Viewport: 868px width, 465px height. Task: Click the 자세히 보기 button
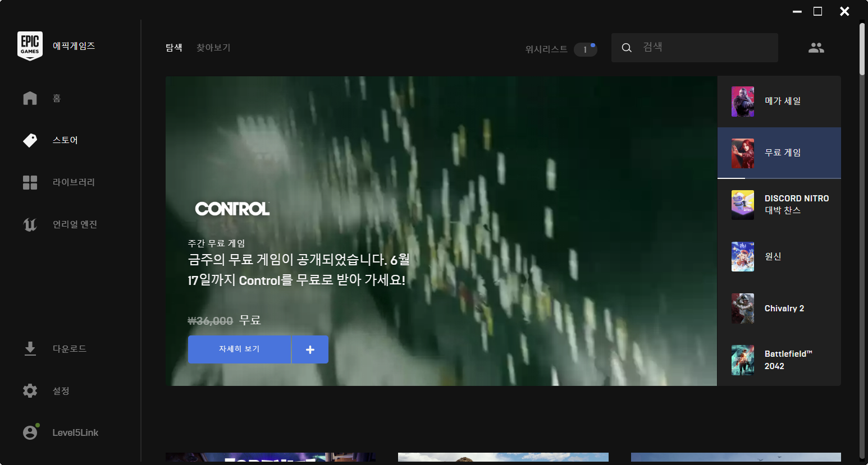[239, 349]
